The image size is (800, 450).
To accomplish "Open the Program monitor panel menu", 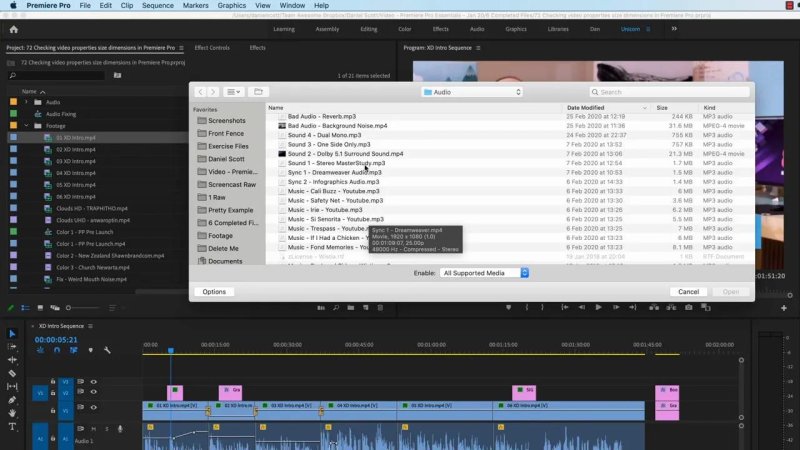I will coord(478,48).
